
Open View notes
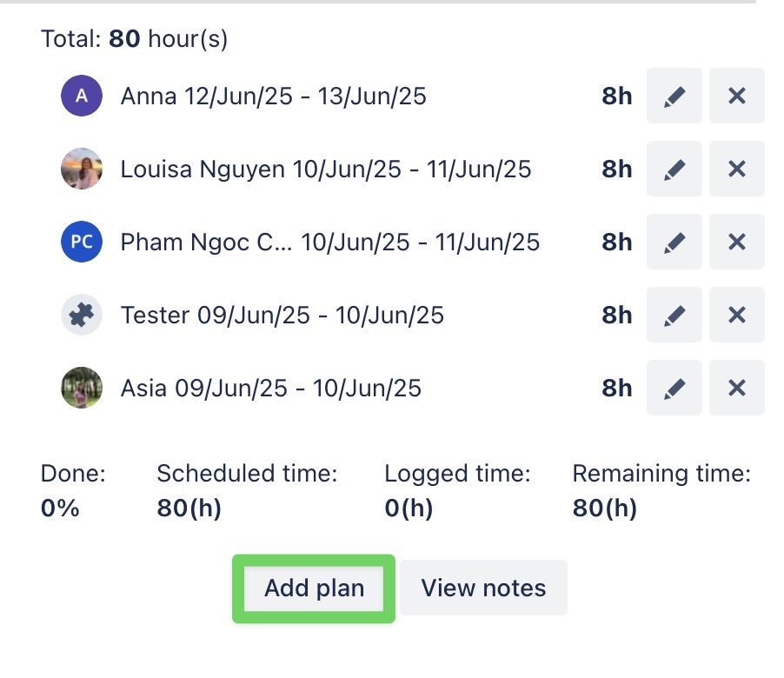tap(483, 588)
